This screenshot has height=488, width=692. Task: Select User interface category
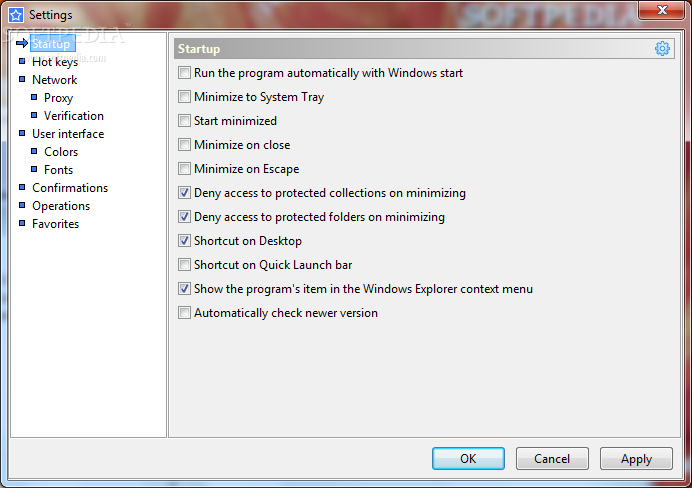68,134
